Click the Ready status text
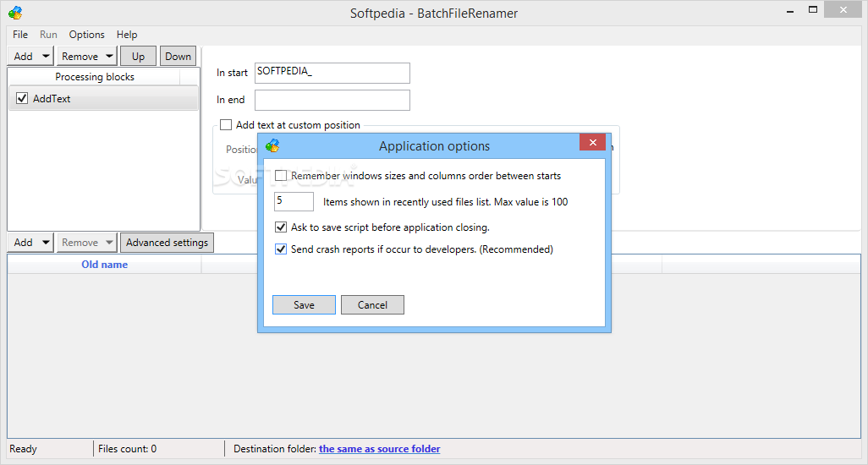The height and width of the screenshot is (465, 868). (x=23, y=448)
